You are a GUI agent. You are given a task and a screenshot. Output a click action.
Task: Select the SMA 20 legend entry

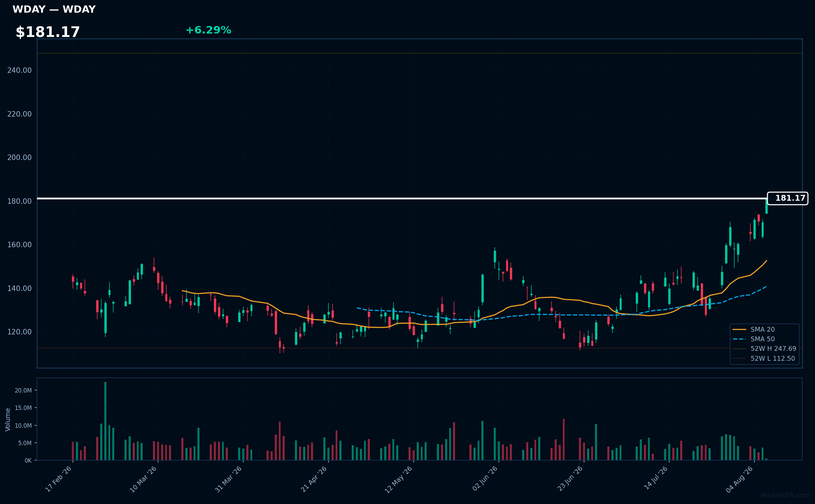tap(762, 329)
